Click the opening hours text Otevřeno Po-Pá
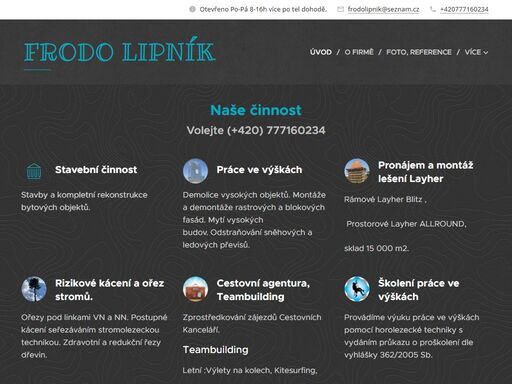The image size is (512, 384). [x=263, y=9]
